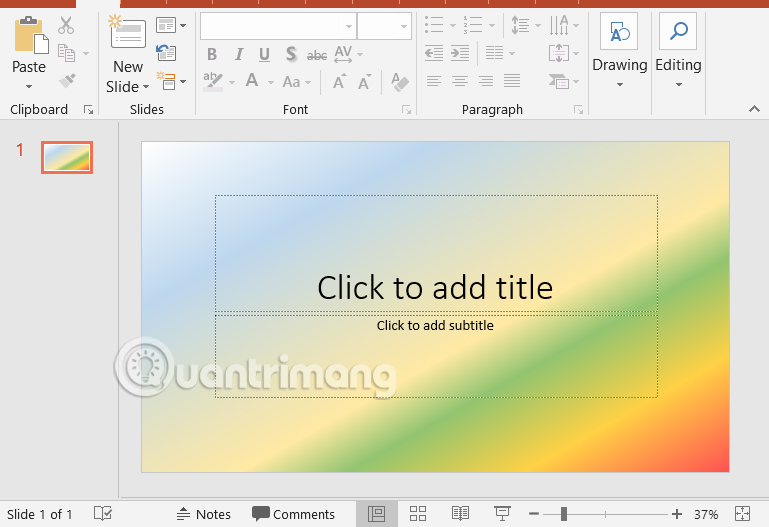Open the Drawing group menu

click(x=619, y=51)
